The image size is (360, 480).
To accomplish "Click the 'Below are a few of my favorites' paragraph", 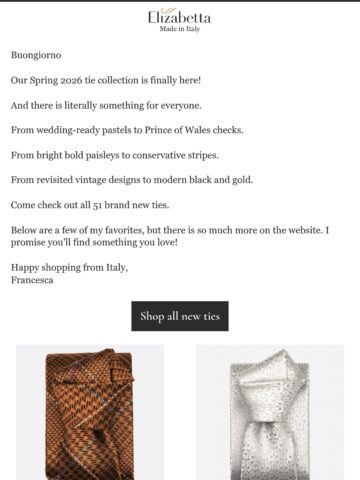I will click(170, 236).
